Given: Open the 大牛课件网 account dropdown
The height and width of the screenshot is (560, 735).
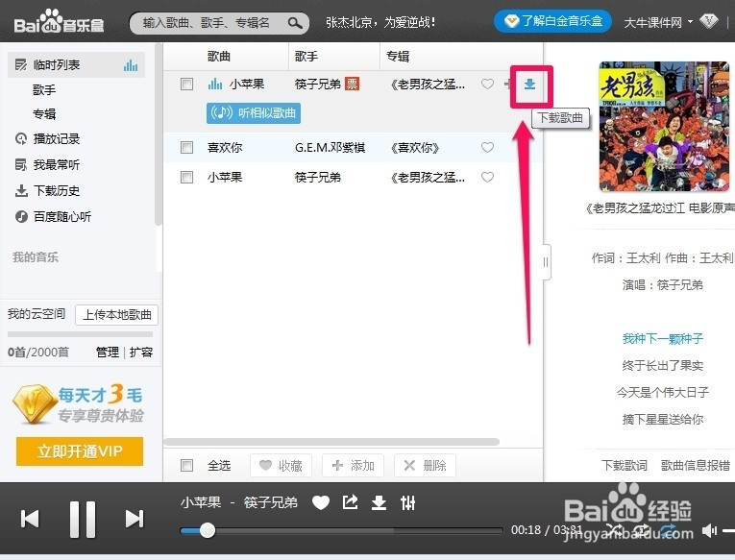Looking at the screenshot, I should click(658, 22).
